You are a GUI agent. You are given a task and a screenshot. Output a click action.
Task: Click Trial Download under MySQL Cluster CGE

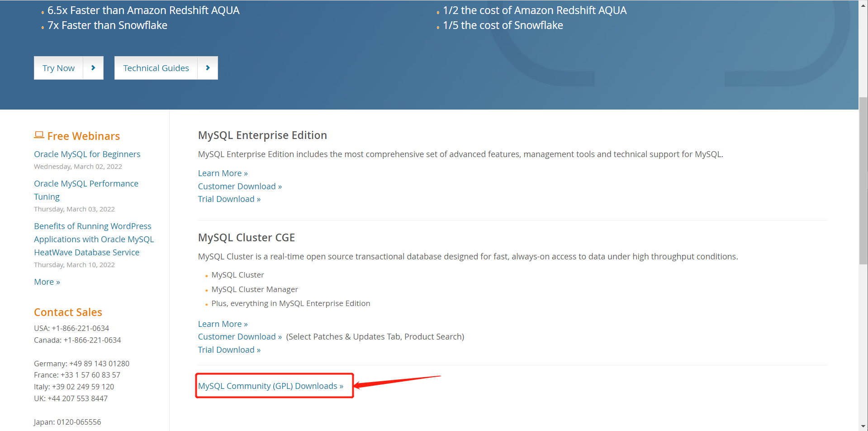tap(229, 350)
